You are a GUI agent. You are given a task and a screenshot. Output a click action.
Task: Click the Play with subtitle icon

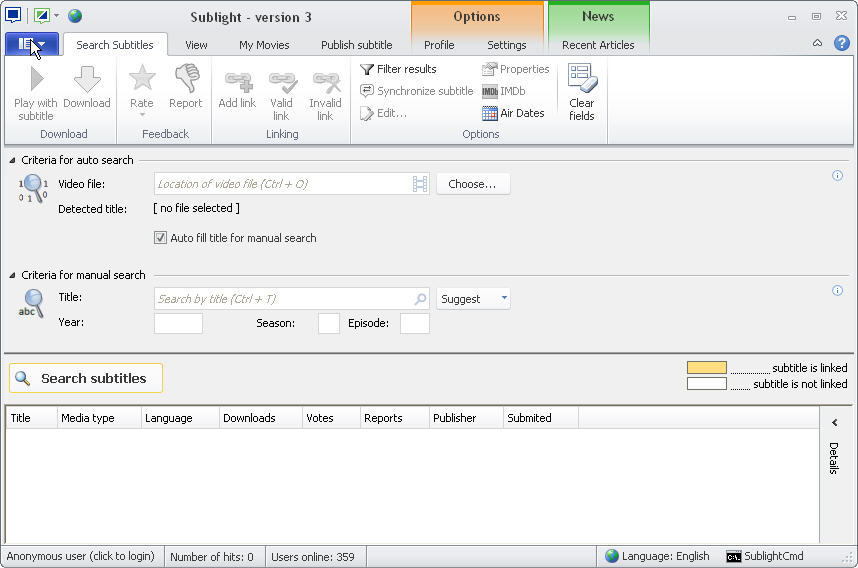(37, 79)
